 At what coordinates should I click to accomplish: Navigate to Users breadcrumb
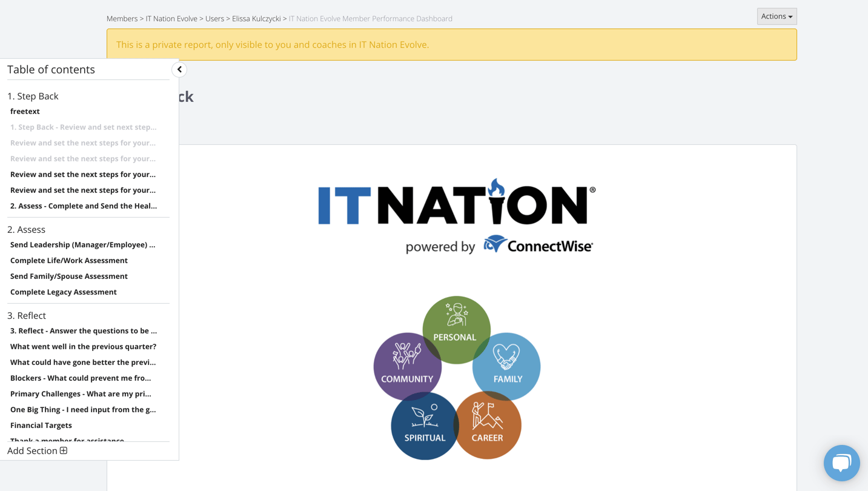click(214, 19)
